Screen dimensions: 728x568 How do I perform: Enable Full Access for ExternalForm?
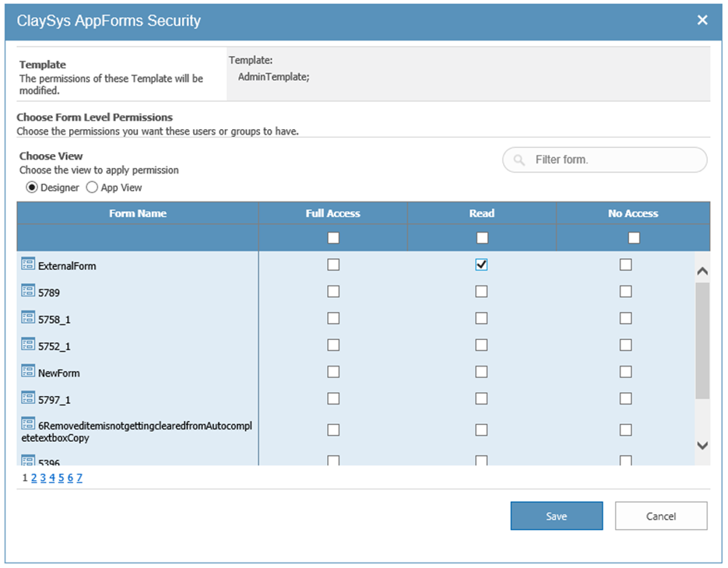tap(333, 265)
